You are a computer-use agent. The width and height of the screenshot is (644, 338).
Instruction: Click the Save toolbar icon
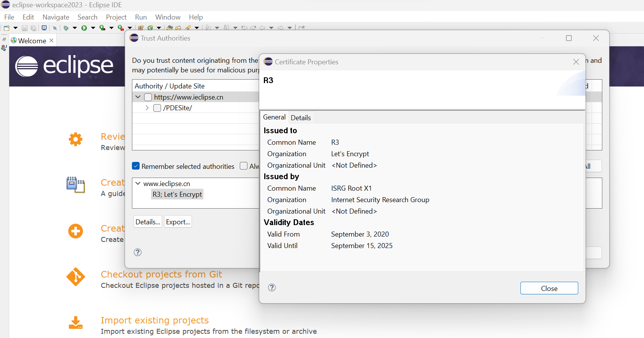(24, 28)
